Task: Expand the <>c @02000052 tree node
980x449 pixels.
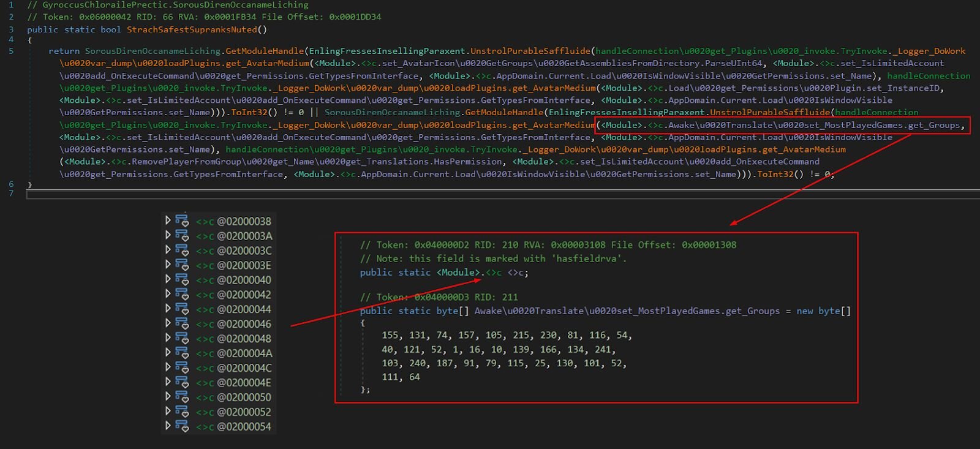Action: [168, 412]
